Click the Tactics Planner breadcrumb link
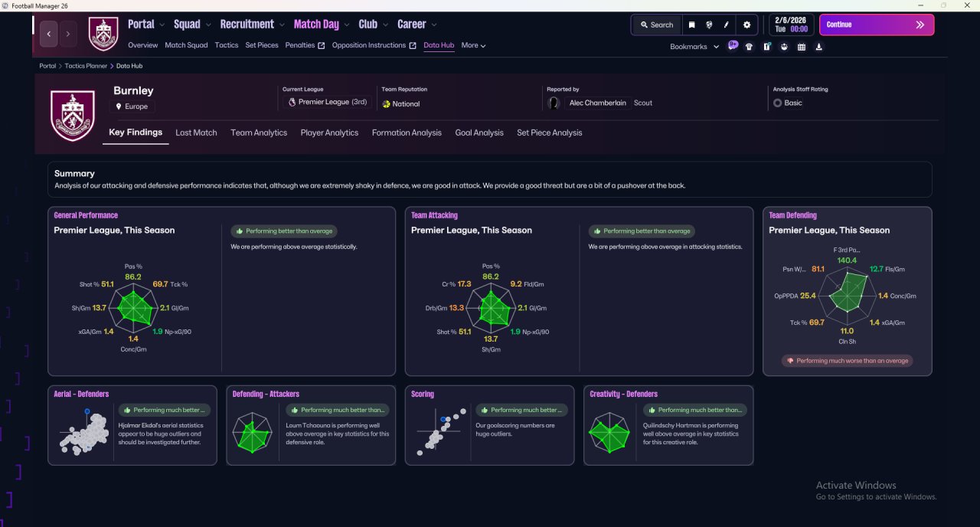The height and width of the screenshot is (527, 980). coord(86,66)
